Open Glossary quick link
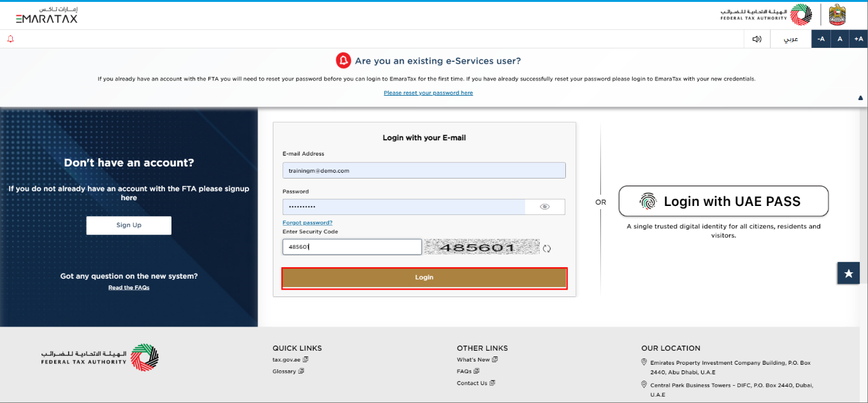The image size is (868, 403). 284,371
